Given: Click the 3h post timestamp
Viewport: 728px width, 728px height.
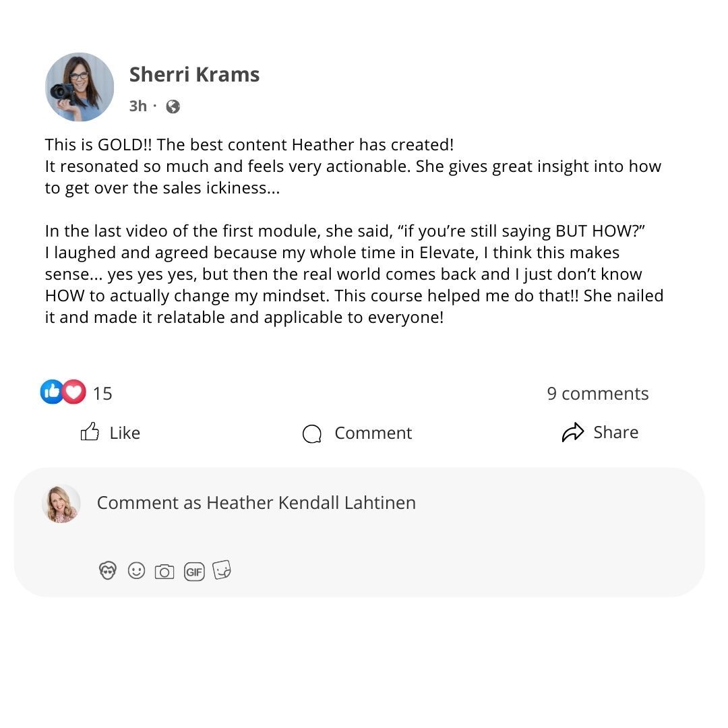Looking at the screenshot, I should point(138,106).
